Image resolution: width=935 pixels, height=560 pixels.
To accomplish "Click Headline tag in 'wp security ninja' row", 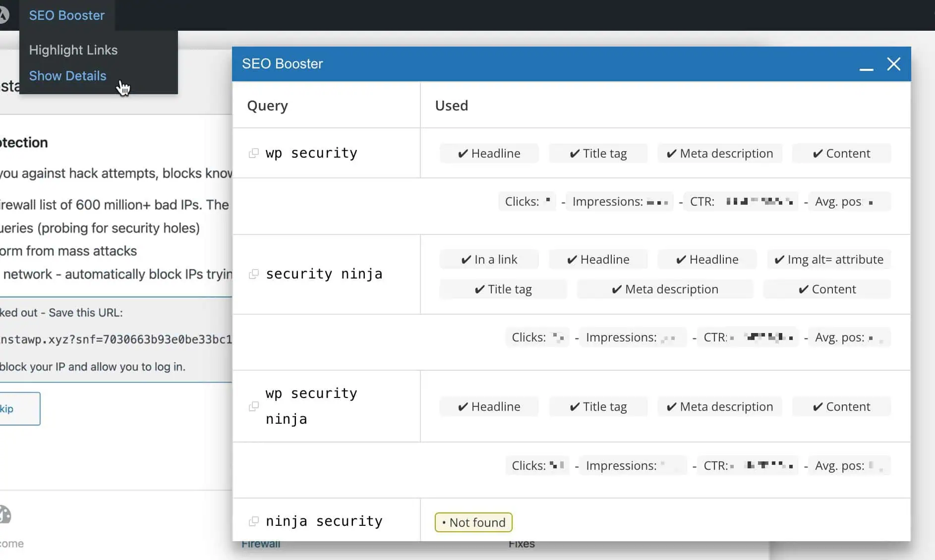I will coord(489,406).
